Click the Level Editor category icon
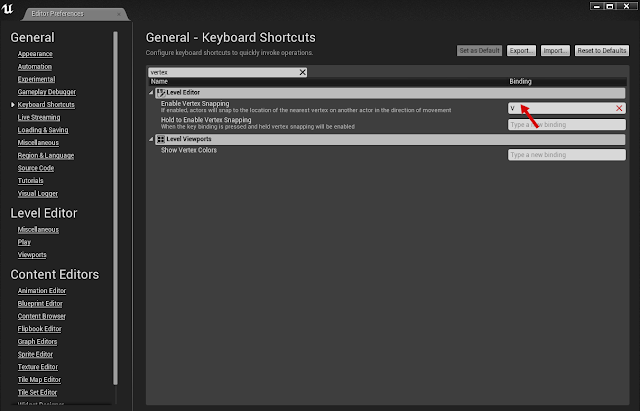 [x=161, y=93]
